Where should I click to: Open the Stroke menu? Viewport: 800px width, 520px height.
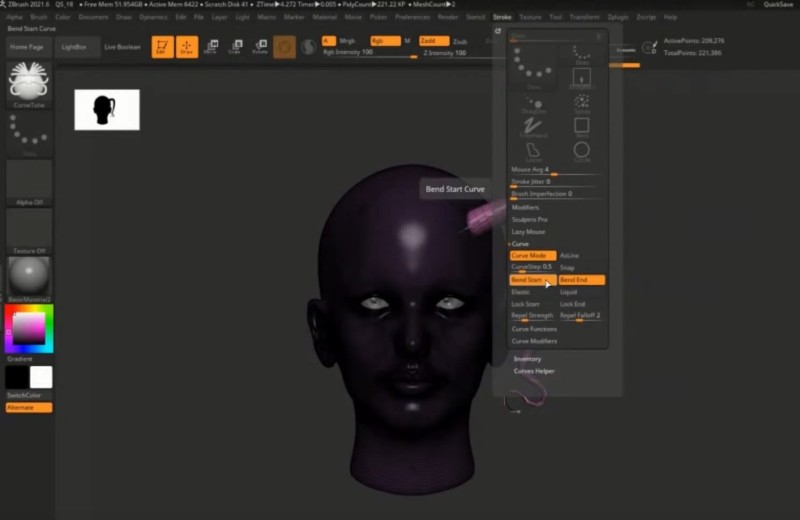tap(502, 17)
